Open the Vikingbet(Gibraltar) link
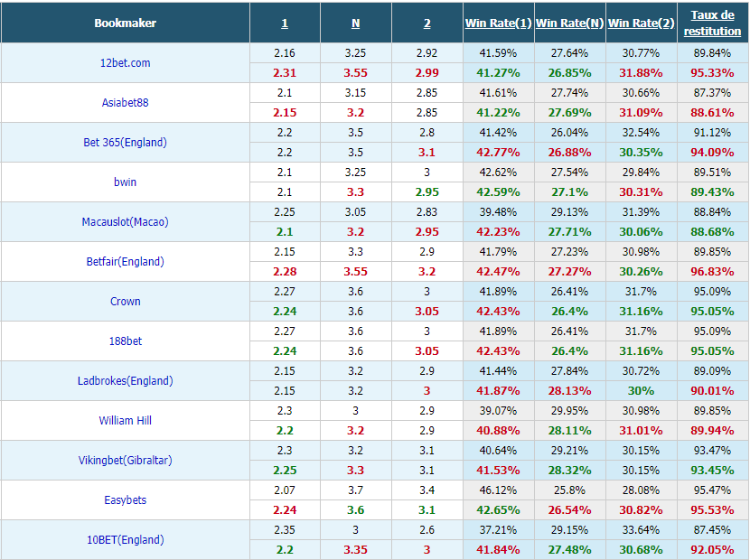The height and width of the screenshot is (560, 750). pyautogui.click(x=126, y=460)
